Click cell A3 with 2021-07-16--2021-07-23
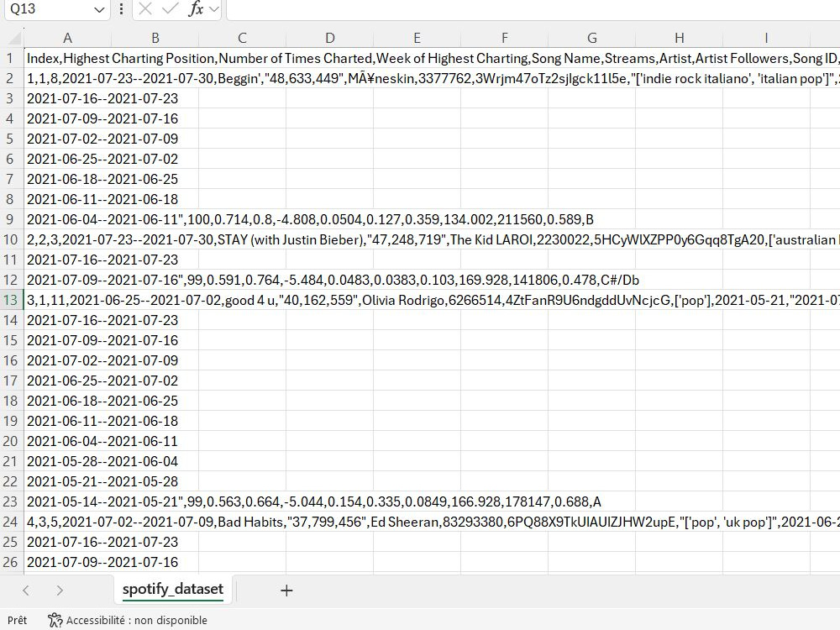The height and width of the screenshot is (630, 840). click(x=67, y=99)
